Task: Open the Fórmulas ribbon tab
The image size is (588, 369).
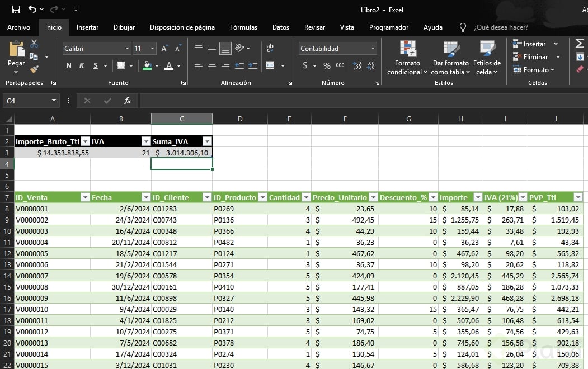Action: click(x=243, y=27)
